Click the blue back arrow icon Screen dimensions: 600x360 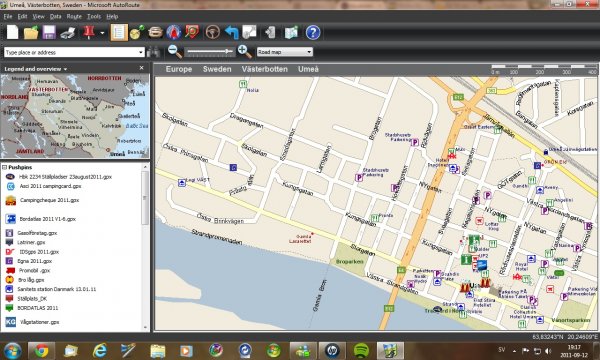point(232,33)
